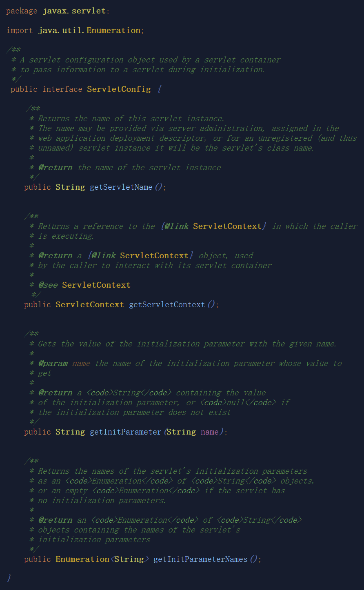Click the 'package' keyword on the first line
This screenshot has height=590, width=364.
(x=22, y=11)
